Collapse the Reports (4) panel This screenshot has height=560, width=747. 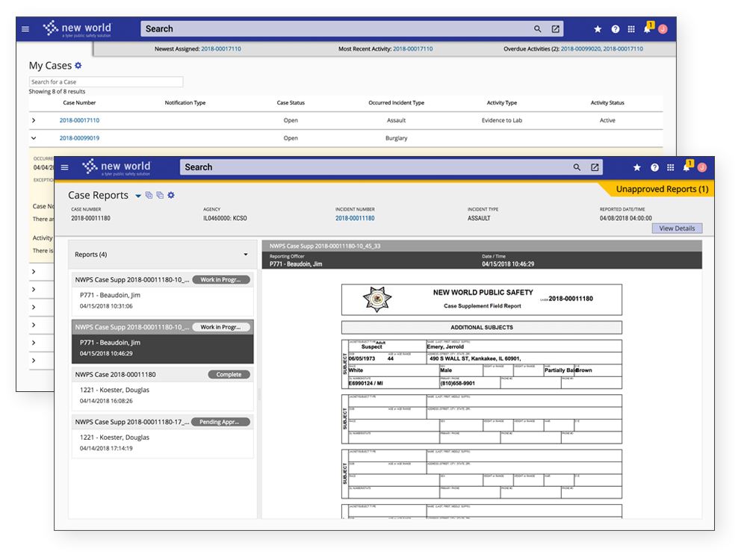tap(245, 255)
